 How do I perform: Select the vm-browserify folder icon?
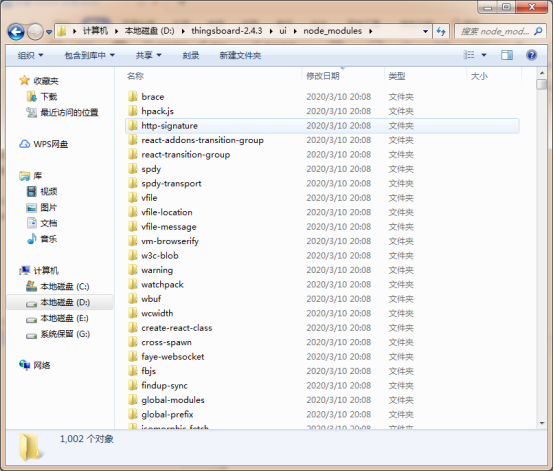(132, 241)
